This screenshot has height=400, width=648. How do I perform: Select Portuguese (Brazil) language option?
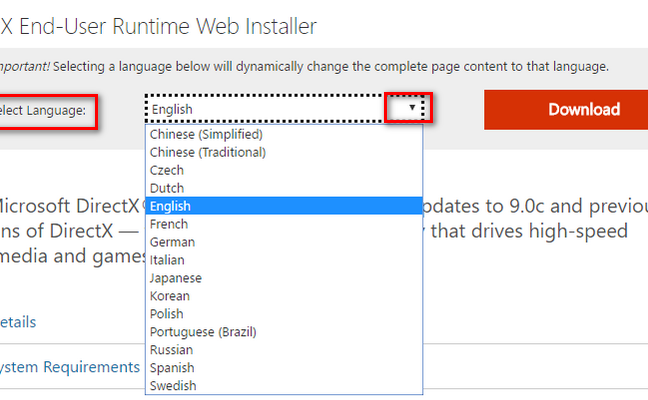click(x=284, y=332)
